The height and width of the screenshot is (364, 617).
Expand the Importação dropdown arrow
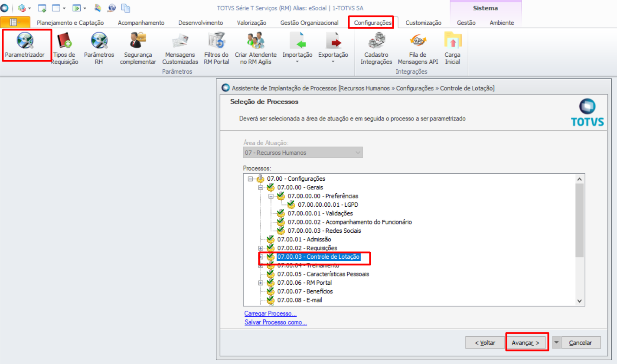click(x=297, y=62)
